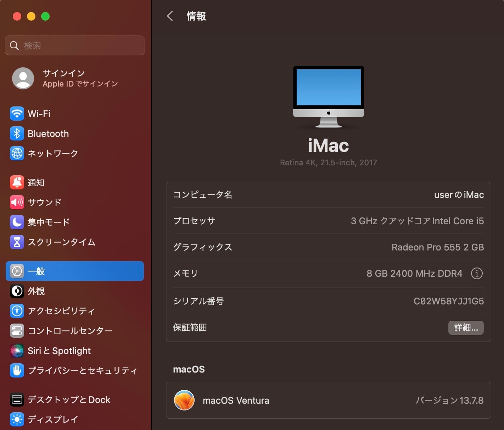The image size is (504, 430).
Task: Click the user avatar icon
Action: (x=23, y=78)
